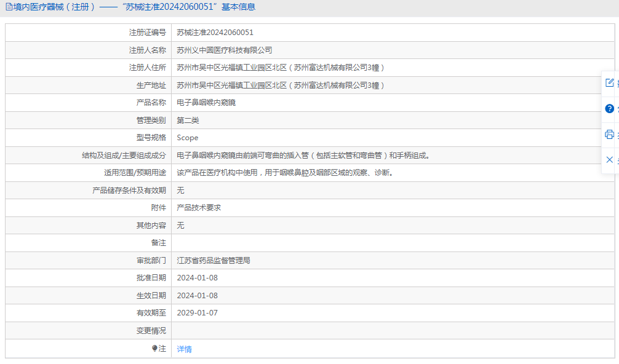Image resolution: width=619 pixels, height=364 pixels.
Task: Click attachment value 产品技术要求
Action: [x=199, y=207]
